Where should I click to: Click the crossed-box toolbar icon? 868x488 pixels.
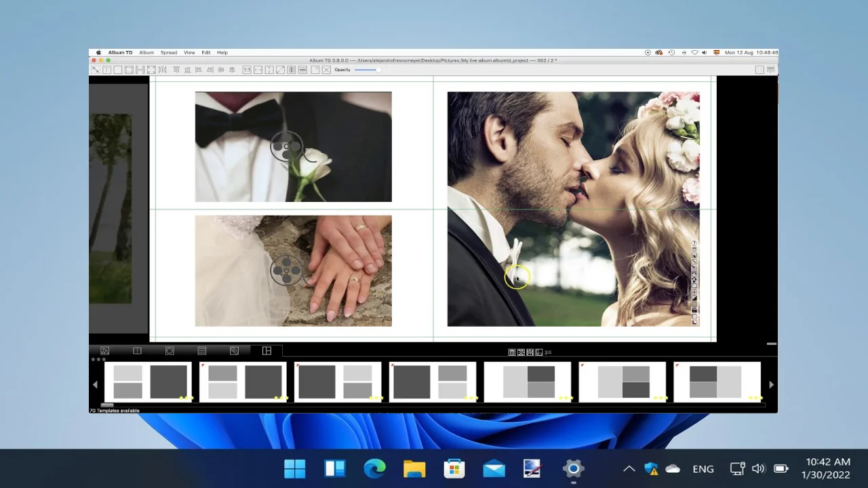[x=326, y=70]
